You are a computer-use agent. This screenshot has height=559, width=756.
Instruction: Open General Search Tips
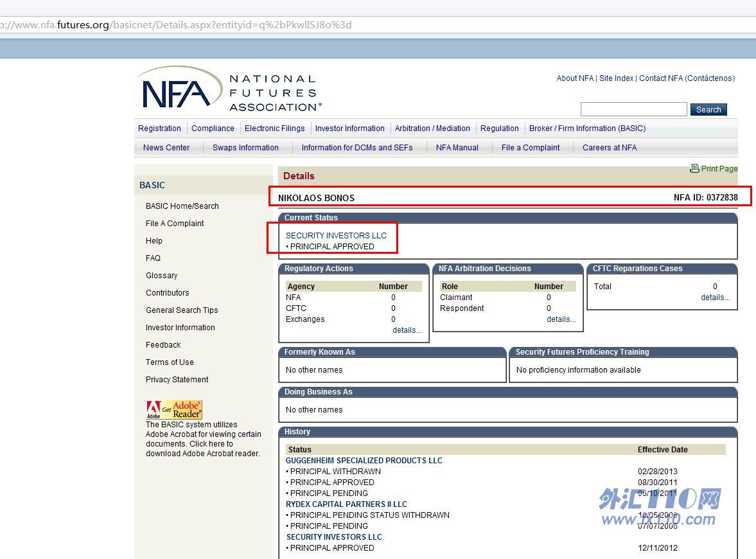[182, 310]
